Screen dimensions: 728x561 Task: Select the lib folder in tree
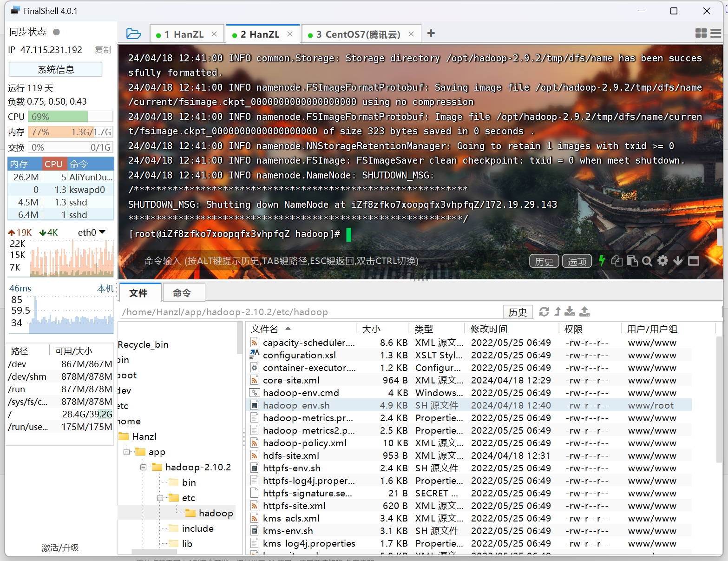tap(181, 544)
